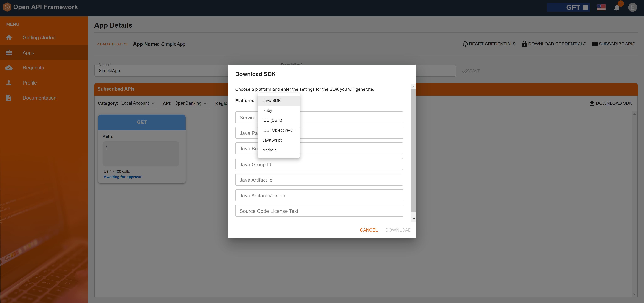Click the Reset Credentials refresh icon
This screenshot has width=644, height=303.
click(x=465, y=44)
